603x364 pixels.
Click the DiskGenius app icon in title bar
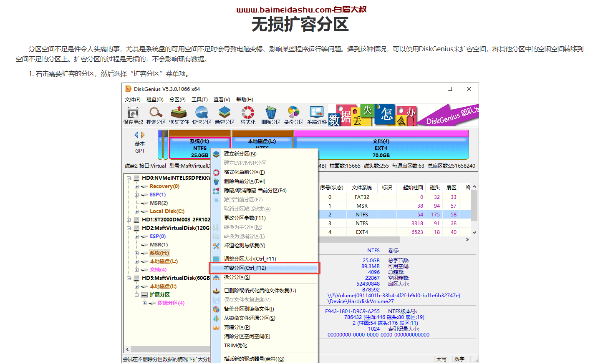pos(129,89)
